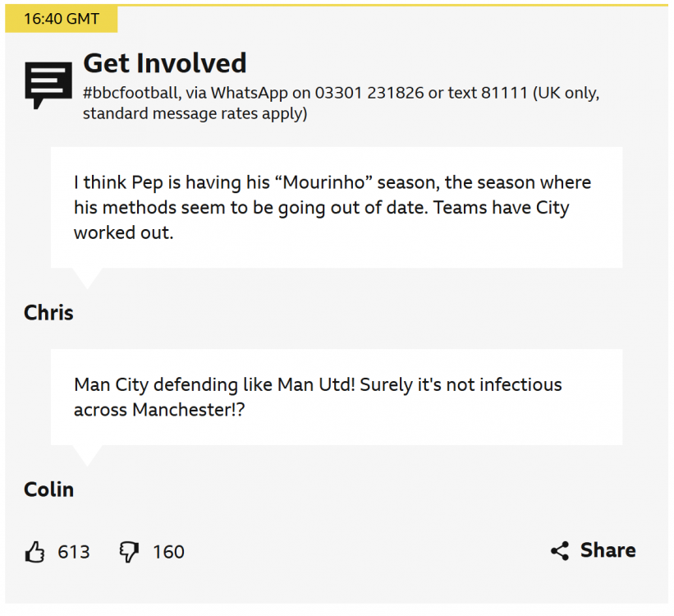Click the pointer tail under Chris's quote bubble
This screenshot has width=674, height=616.
pyautogui.click(x=85, y=277)
